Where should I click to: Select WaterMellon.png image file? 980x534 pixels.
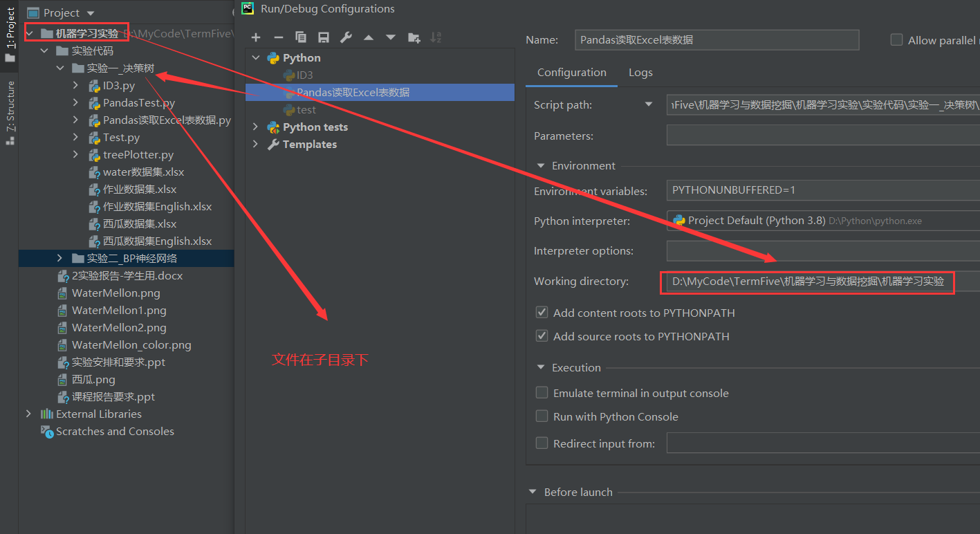116,293
